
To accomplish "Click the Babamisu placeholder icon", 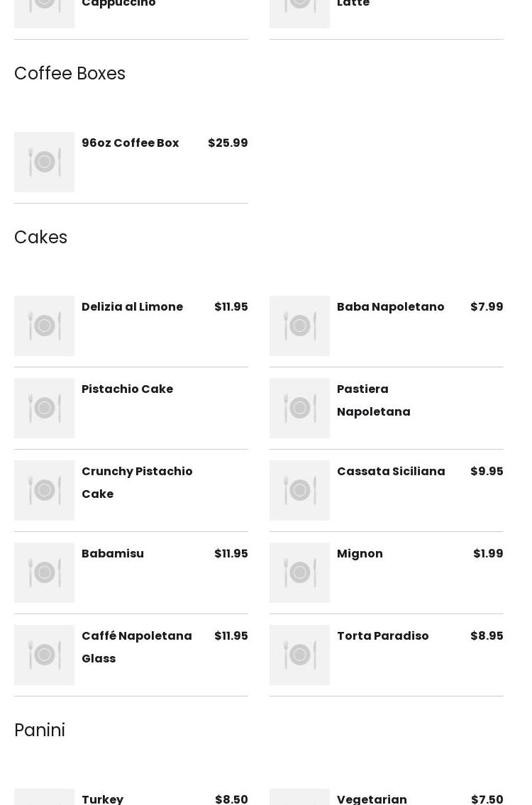I will (x=44, y=572).
